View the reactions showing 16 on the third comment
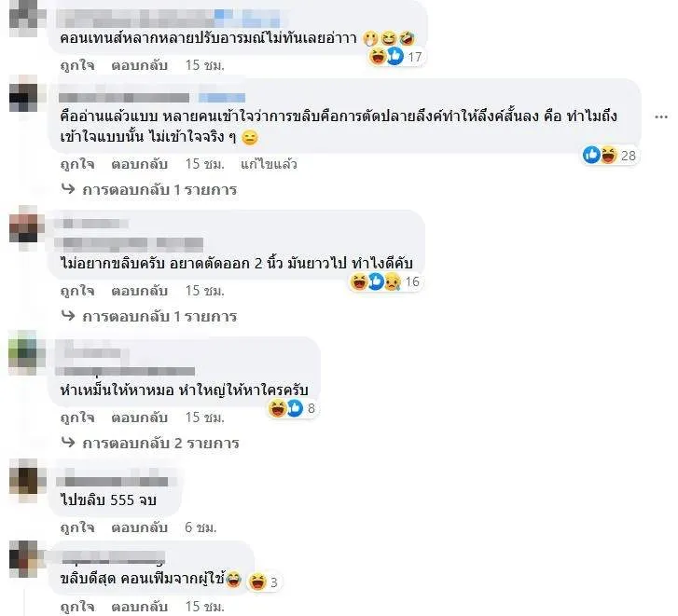This screenshot has height=616, width=678. [x=385, y=282]
